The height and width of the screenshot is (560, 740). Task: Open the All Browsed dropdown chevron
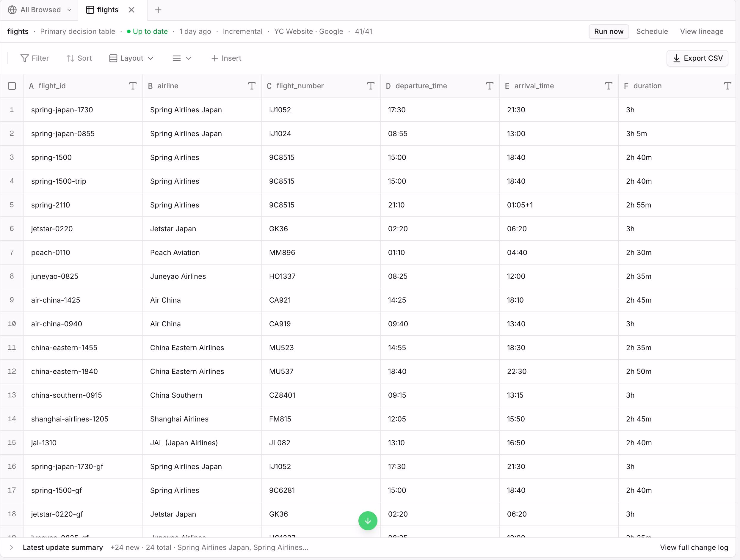[69, 10]
